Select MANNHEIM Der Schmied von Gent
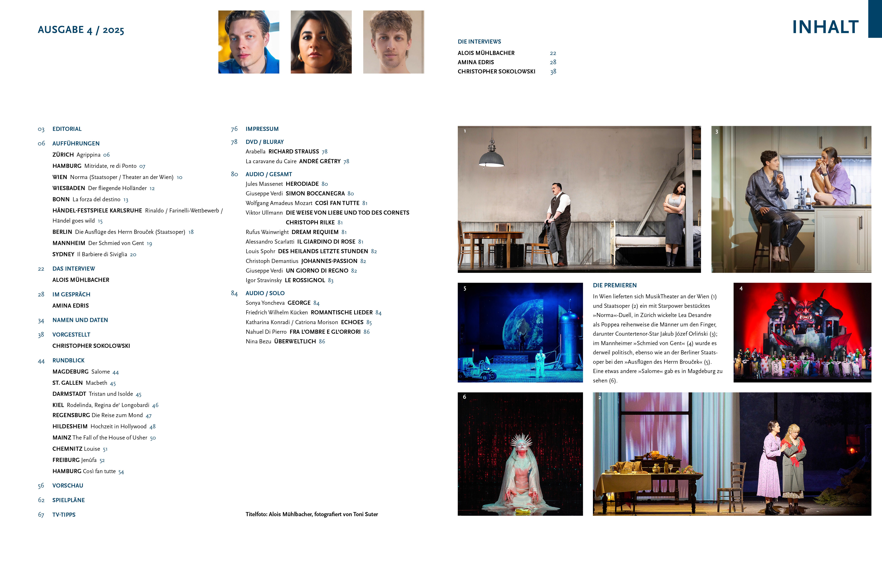882x588 pixels. (102, 243)
